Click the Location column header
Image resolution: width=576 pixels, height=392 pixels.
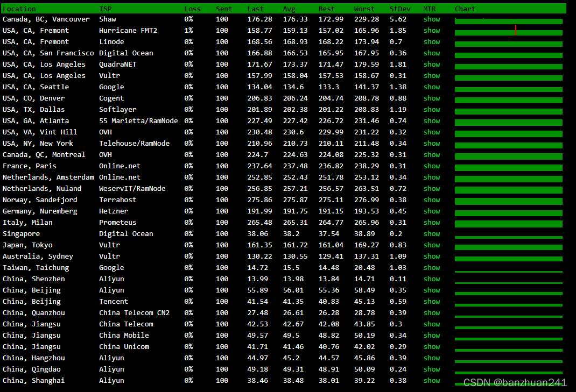point(19,9)
